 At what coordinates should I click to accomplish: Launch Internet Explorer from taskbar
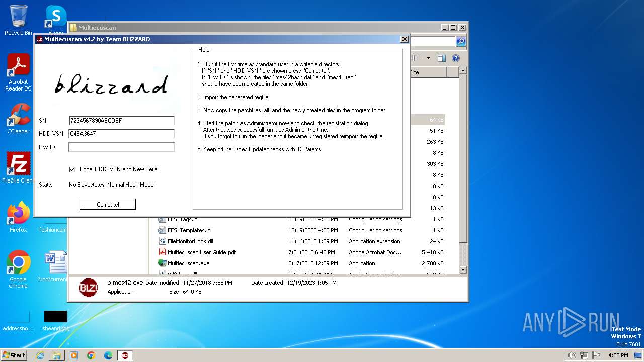(40, 355)
